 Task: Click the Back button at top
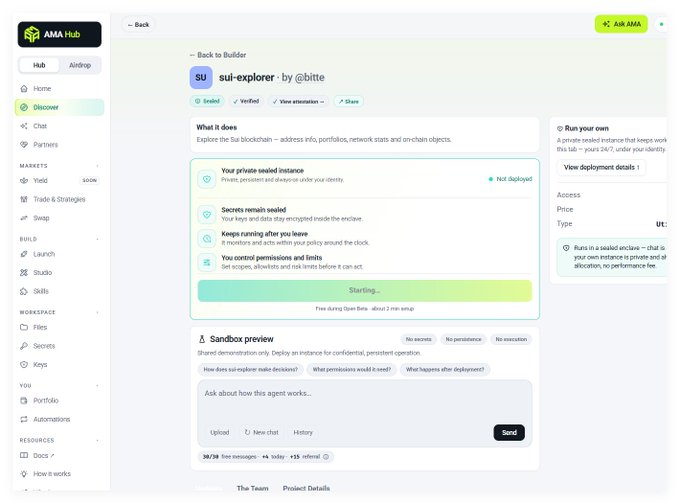pyautogui.click(x=138, y=25)
